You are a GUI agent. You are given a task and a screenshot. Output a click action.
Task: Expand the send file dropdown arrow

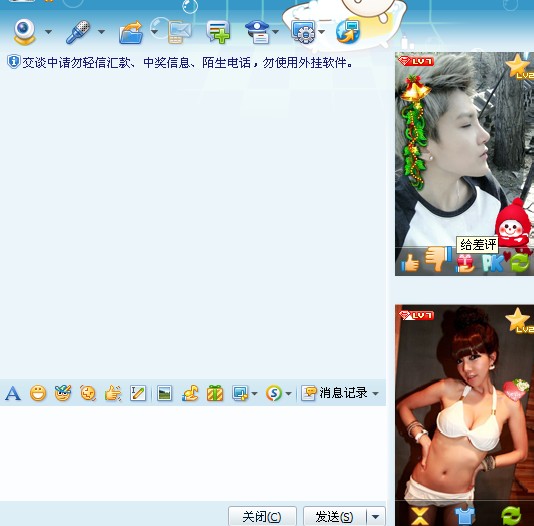(x=154, y=32)
